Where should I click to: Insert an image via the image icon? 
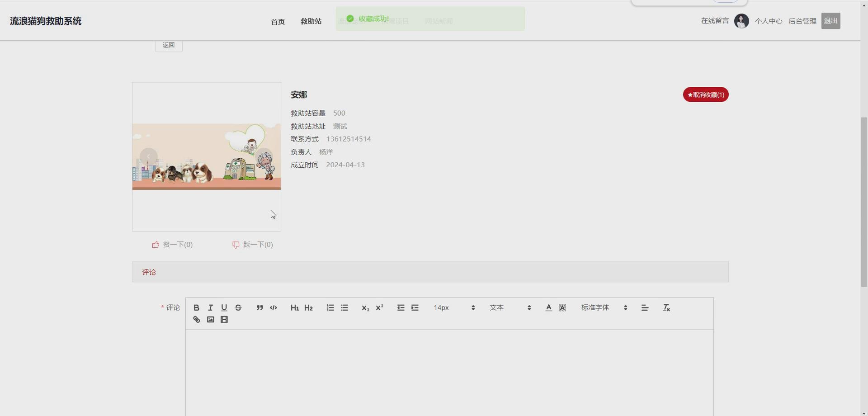210,319
